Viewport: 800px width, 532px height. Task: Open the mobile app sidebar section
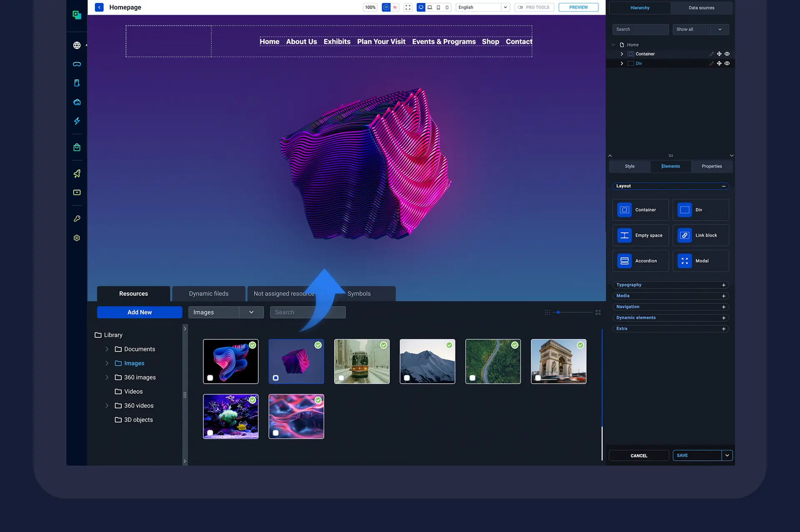tap(77, 82)
